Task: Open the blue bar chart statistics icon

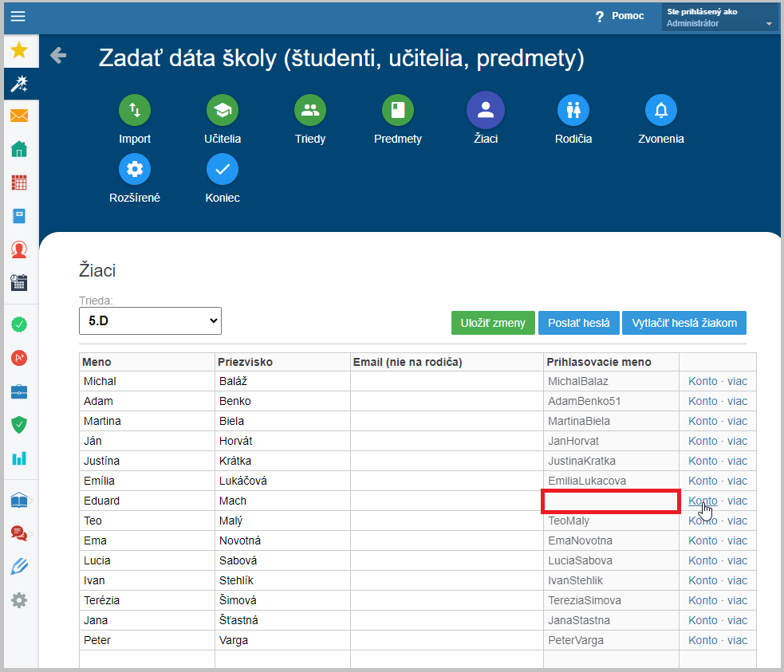Action: 19,458
